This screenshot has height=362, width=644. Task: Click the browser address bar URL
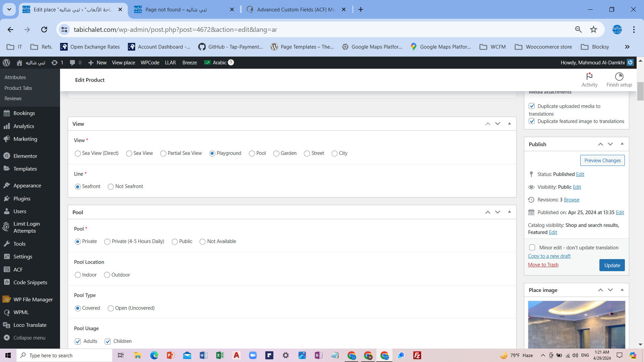[x=175, y=29]
